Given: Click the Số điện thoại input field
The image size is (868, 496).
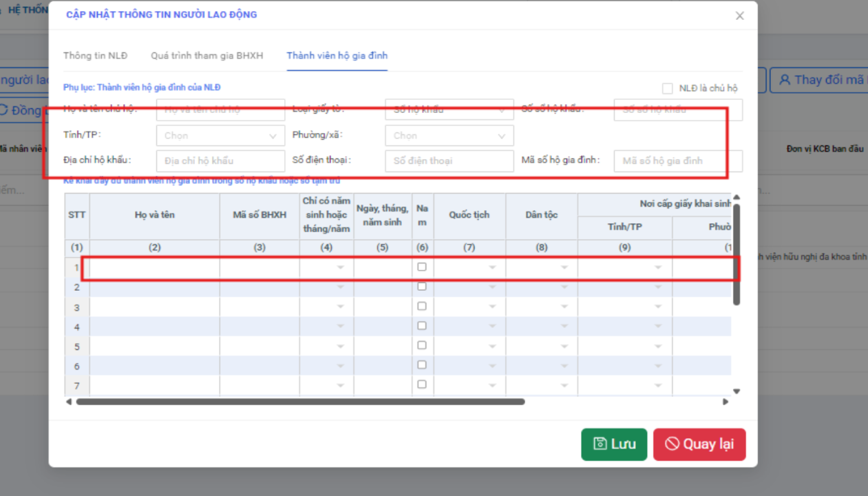Looking at the screenshot, I should [x=449, y=161].
